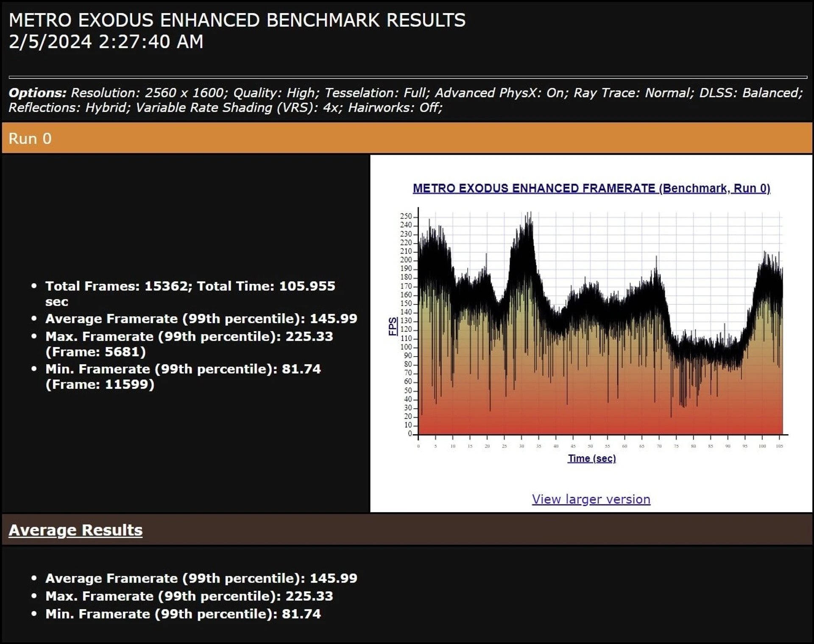The image size is (814, 644).
Task: Click the Time (sec) axis label
Action: (592, 458)
